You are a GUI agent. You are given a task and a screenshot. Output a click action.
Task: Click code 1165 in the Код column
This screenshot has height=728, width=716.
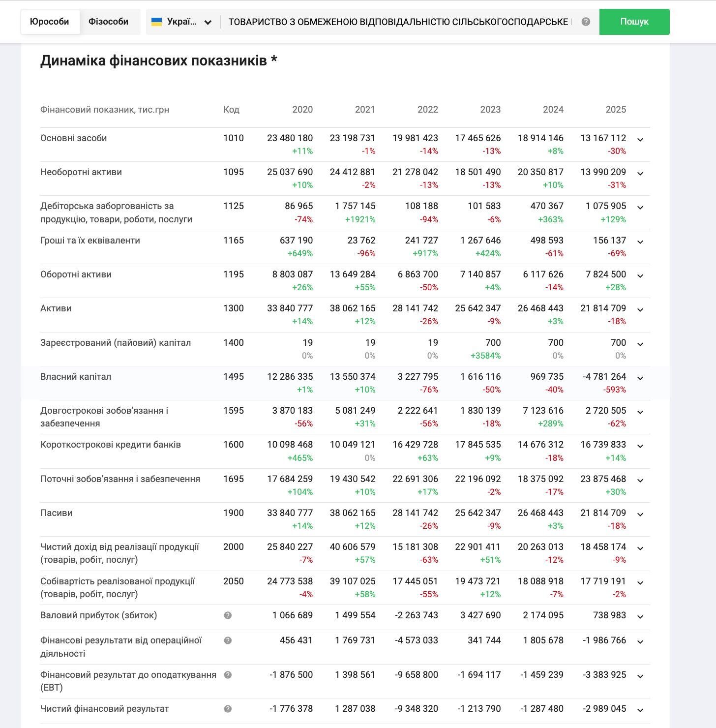coord(234,241)
